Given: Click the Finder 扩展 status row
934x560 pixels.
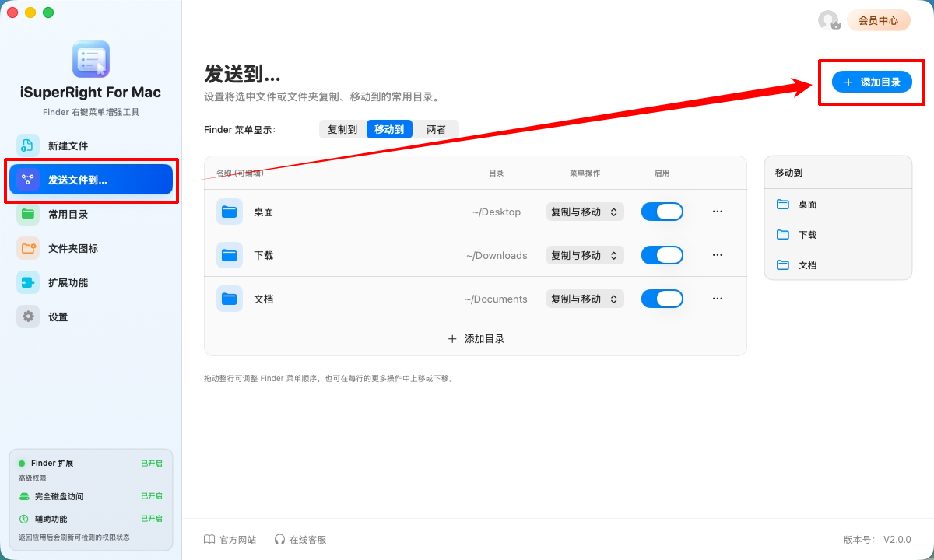Looking at the screenshot, I should click(91, 463).
